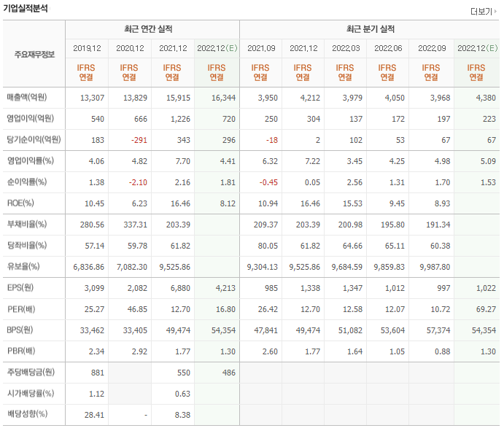Select the 최근 연간 실적 header
The image size is (504, 428).
click(x=148, y=29)
